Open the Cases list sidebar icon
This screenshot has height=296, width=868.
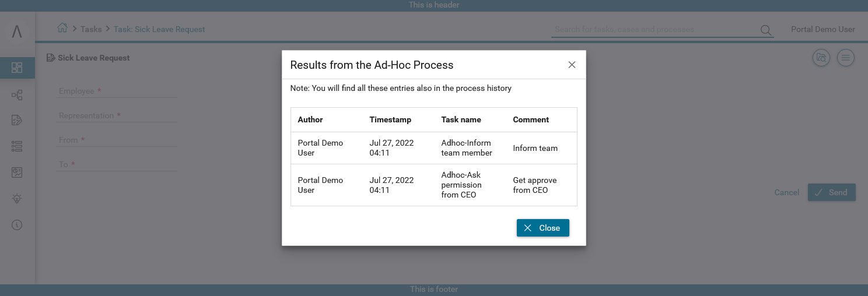coord(17,146)
